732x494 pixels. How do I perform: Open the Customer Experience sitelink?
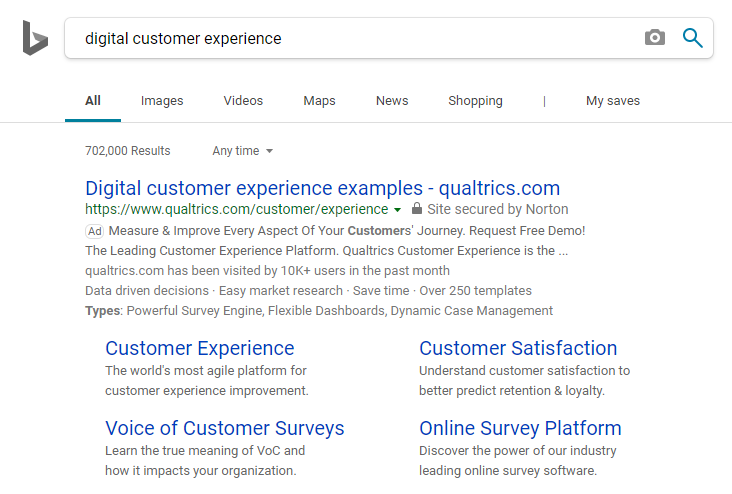pyautogui.click(x=199, y=348)
